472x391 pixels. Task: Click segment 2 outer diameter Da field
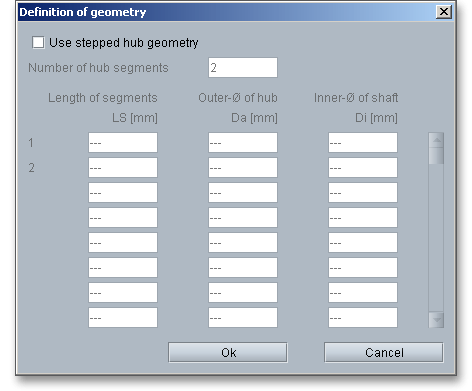tap(243, 168)
